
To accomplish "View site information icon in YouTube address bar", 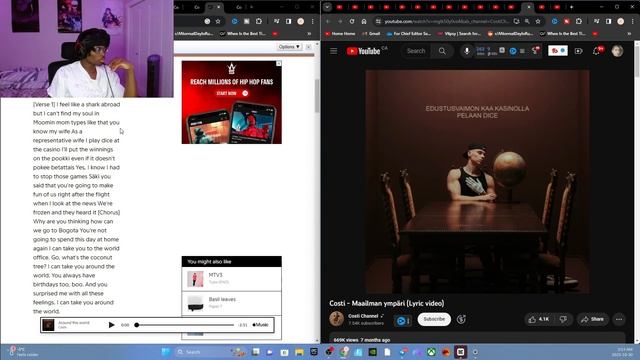I will click(x=378, y=21).
